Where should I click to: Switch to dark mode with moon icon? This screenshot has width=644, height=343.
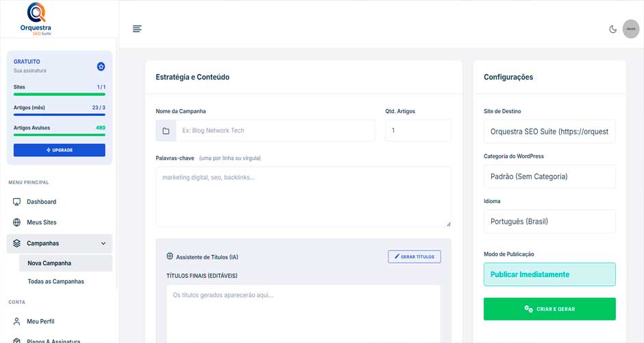click(612, 29)
